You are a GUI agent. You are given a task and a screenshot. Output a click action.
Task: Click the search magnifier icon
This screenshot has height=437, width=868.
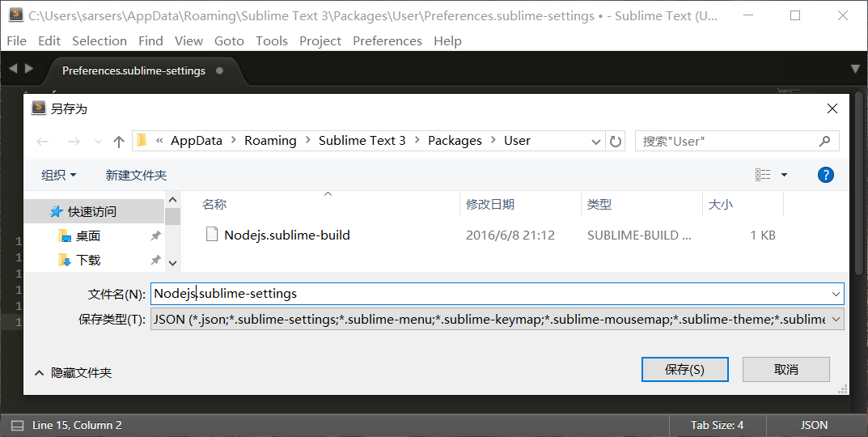click(x=824, y=141)
